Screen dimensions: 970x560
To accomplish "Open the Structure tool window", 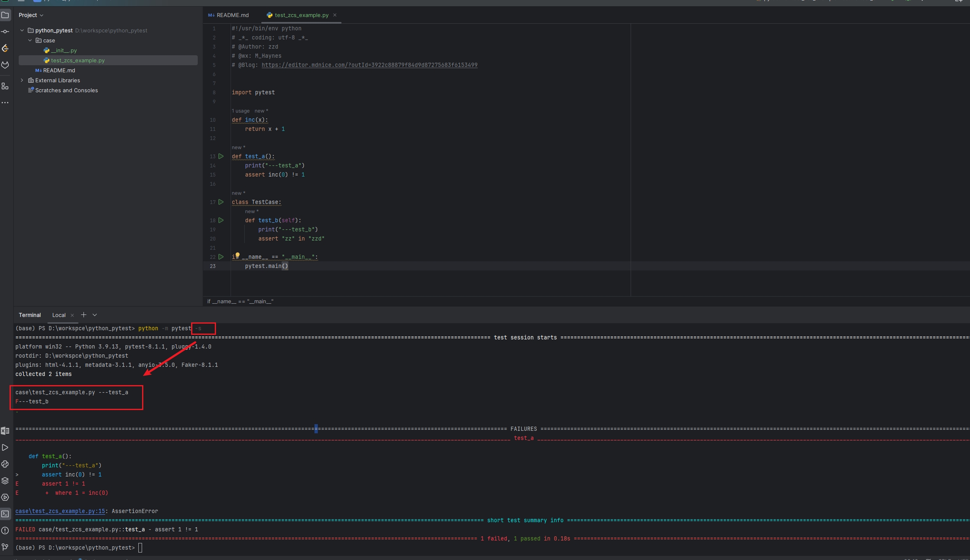I will 5,86.
